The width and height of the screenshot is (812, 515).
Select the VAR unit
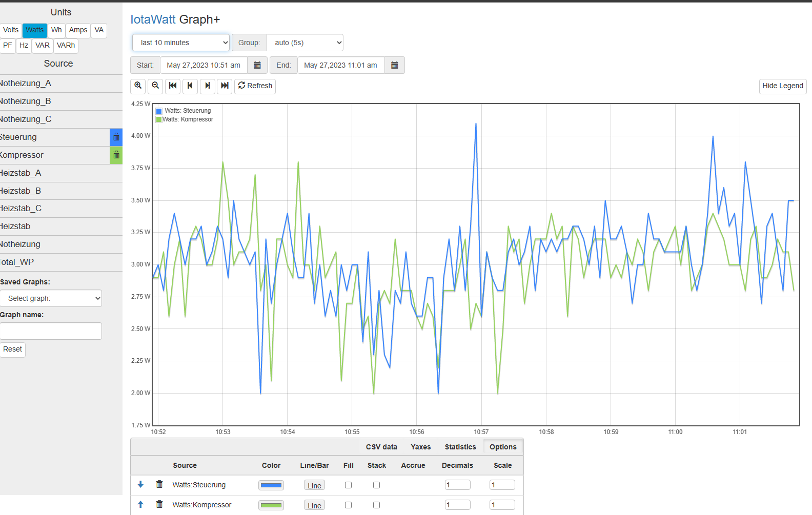tap(43, 46)
